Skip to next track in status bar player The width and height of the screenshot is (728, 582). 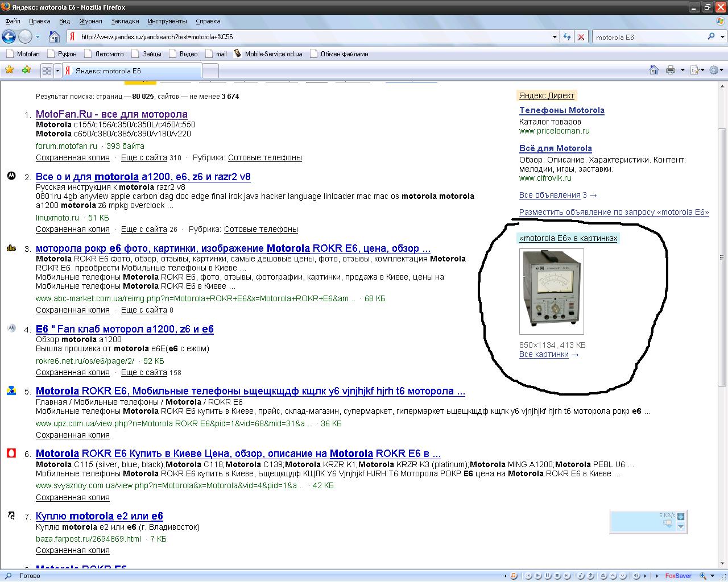tap(567, 576)
